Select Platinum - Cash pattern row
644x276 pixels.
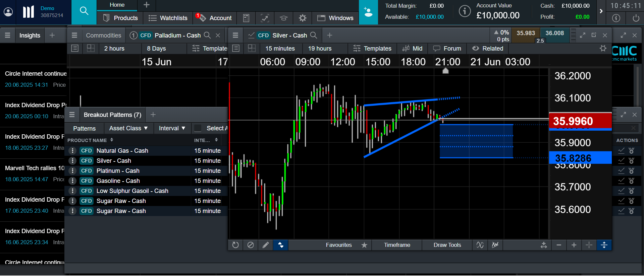(x=146, y=171)
